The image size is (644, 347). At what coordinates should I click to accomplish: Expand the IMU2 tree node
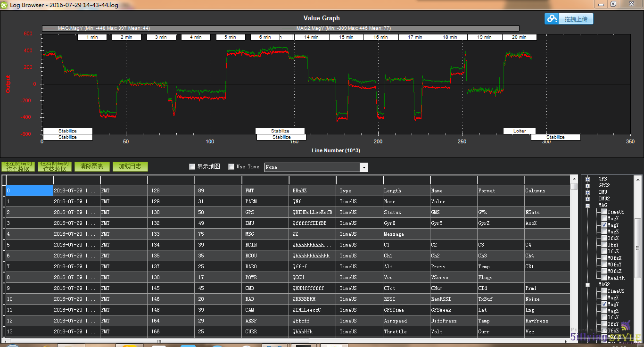(588, 199)
